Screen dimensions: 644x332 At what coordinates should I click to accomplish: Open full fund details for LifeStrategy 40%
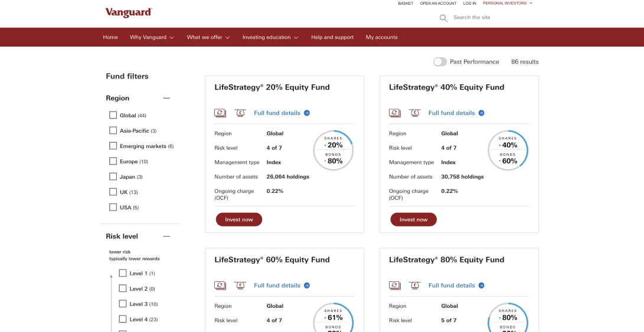[456, 113]
